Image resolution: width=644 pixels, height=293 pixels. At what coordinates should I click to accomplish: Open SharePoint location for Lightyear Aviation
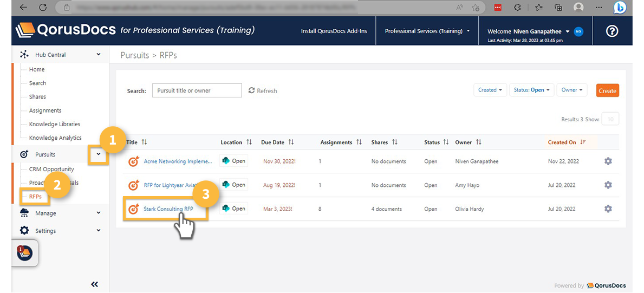tap(233, 185)
